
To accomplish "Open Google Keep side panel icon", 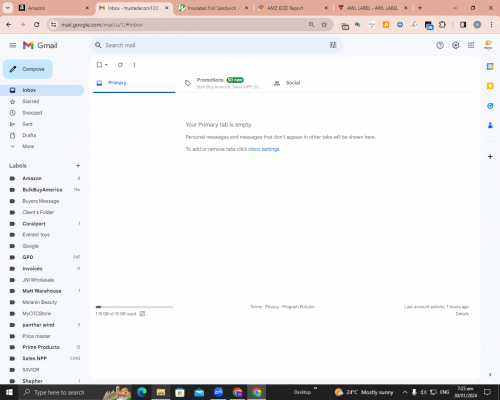I will tap(490, 86).
